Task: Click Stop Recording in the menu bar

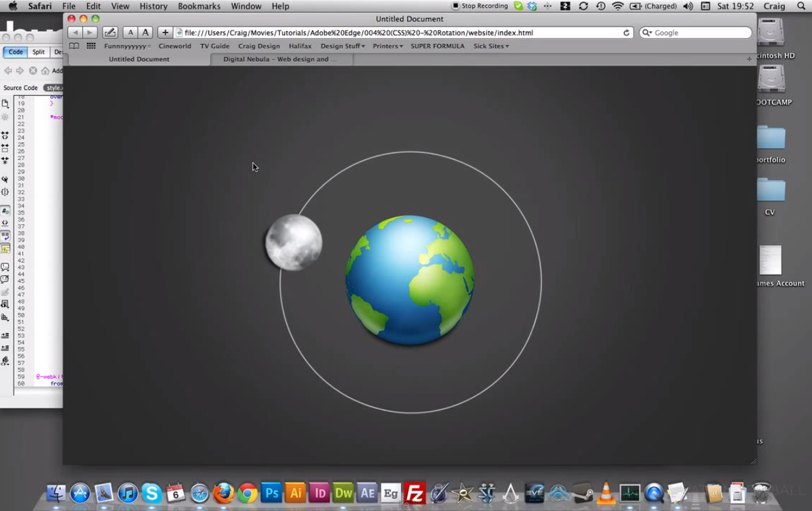Action: (x=480, y=6)
